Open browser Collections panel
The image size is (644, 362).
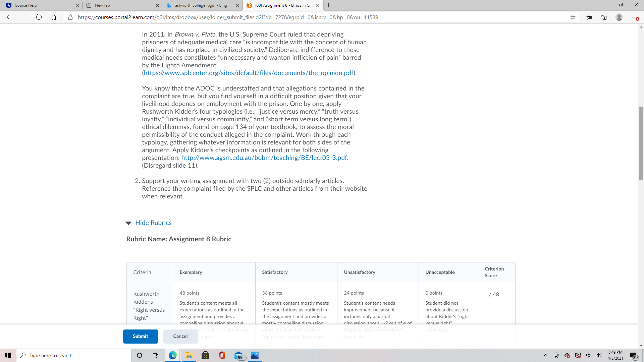[x=604, y=17]
